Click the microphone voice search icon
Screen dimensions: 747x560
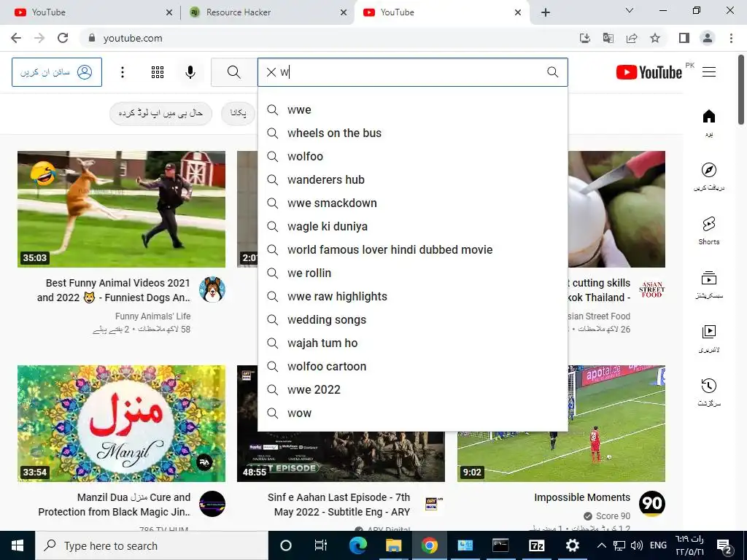190,72
